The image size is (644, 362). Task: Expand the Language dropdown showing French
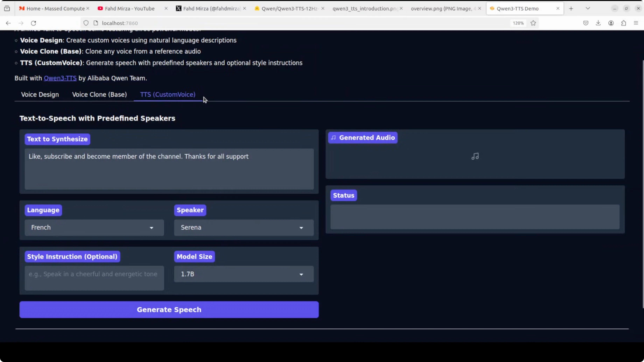point(94,228)
